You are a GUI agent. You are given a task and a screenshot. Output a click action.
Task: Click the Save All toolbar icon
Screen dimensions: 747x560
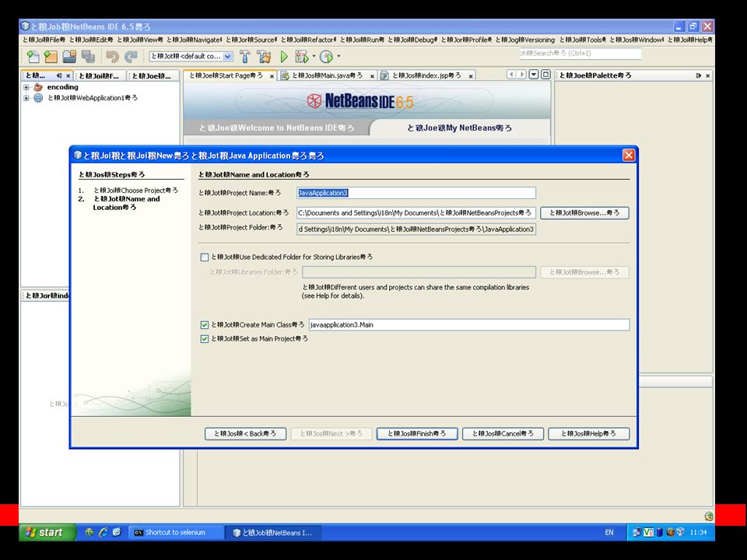(x=88, y=57)
